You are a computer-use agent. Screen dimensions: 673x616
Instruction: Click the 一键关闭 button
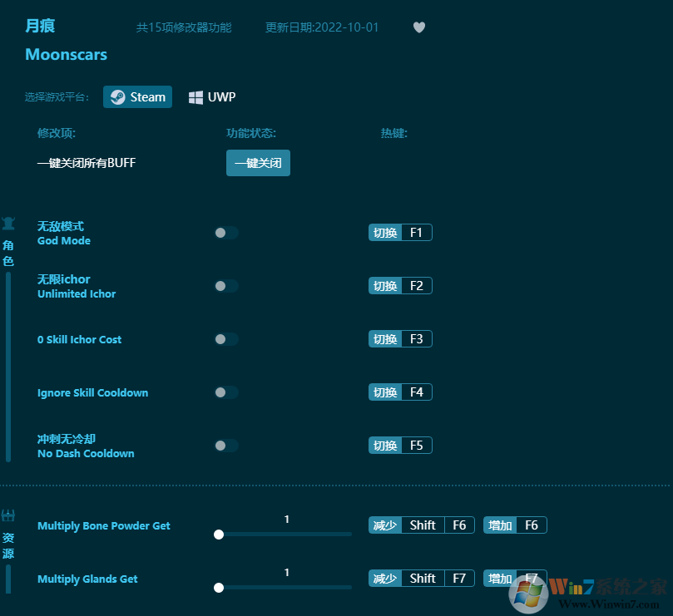tap(258, 163)
